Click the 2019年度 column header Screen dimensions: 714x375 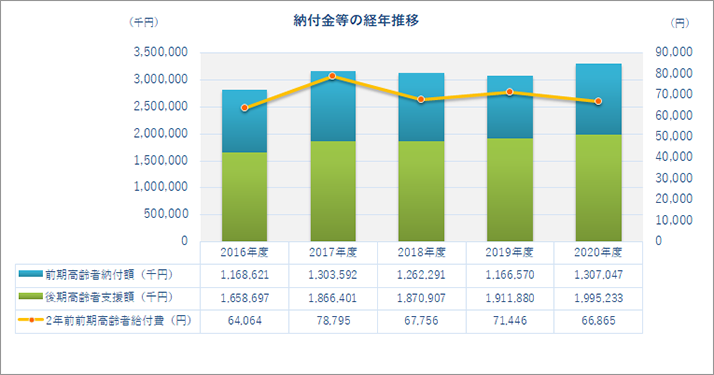[x=510, y=253]
